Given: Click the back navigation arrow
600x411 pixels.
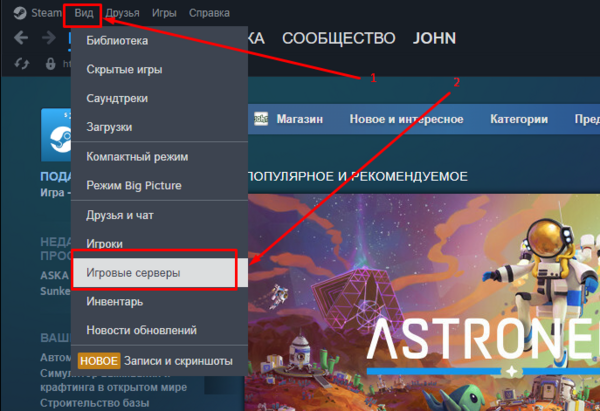Looking at the screenshot, I should (21, 38).
